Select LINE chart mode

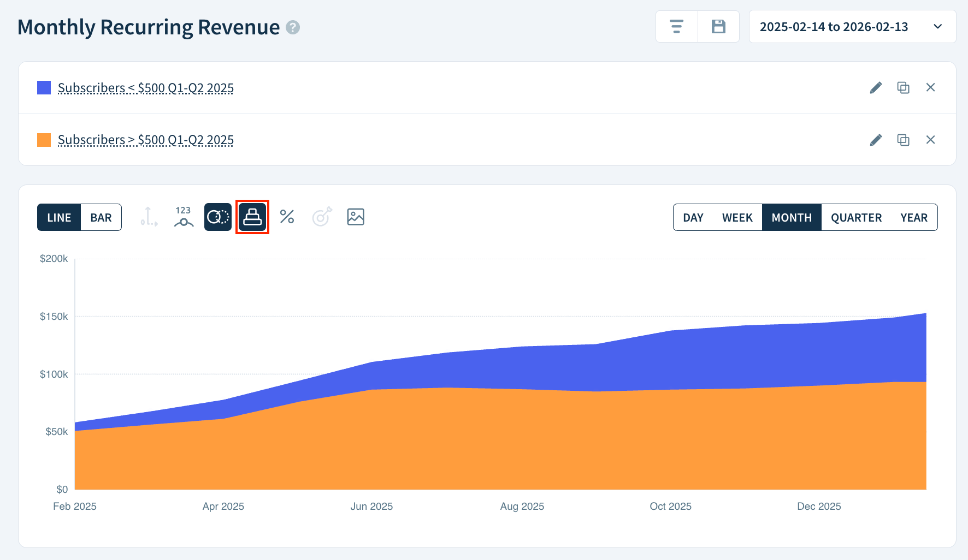(59, 217)
